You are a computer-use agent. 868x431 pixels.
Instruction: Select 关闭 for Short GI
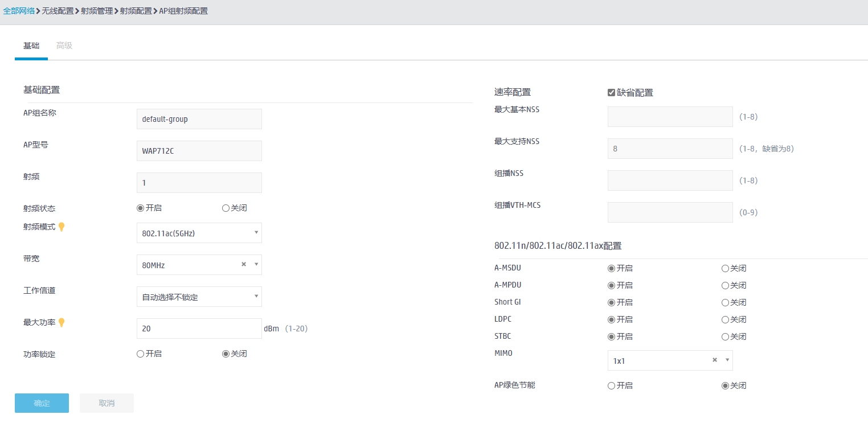[725, 303]
